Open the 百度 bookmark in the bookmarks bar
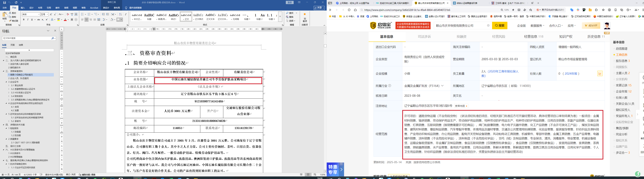Image resolution: width=644 pixels, height=179 pixels. point(361,16)
